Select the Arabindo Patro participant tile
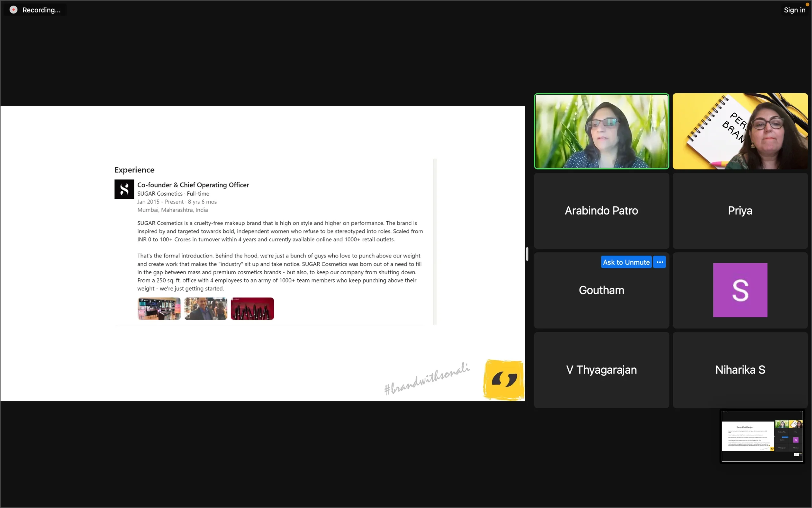 (601, 211)
